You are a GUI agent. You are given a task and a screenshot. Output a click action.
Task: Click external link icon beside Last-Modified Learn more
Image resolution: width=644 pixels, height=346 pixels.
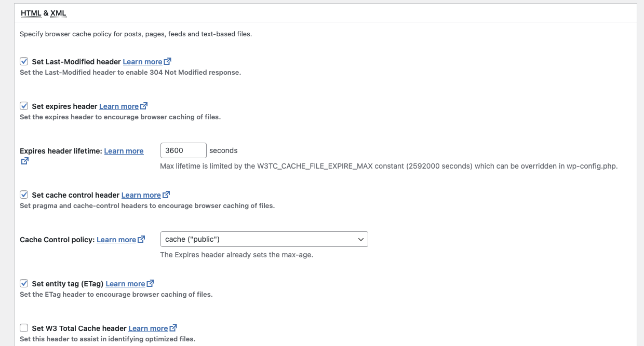[167, 62]
